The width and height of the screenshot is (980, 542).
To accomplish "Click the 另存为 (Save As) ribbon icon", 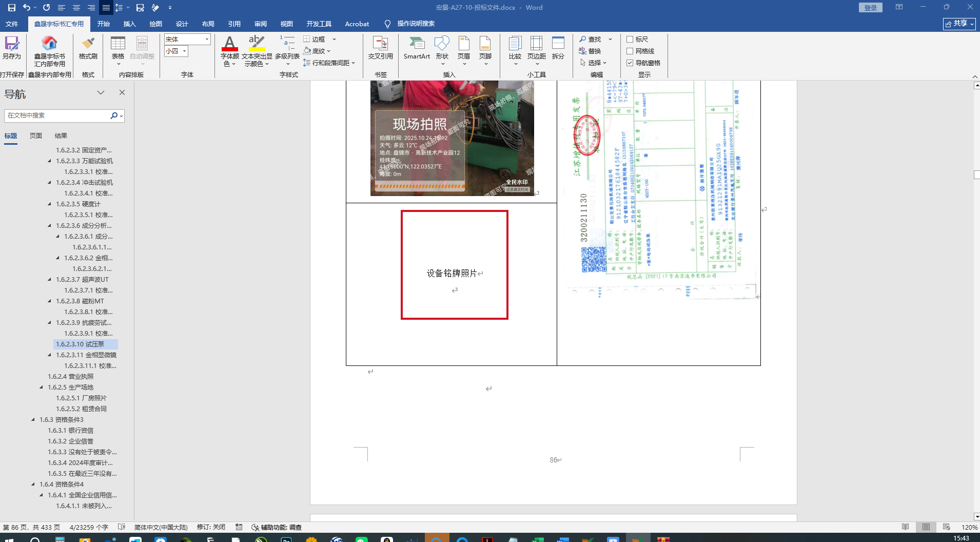I will coord(12,48).
